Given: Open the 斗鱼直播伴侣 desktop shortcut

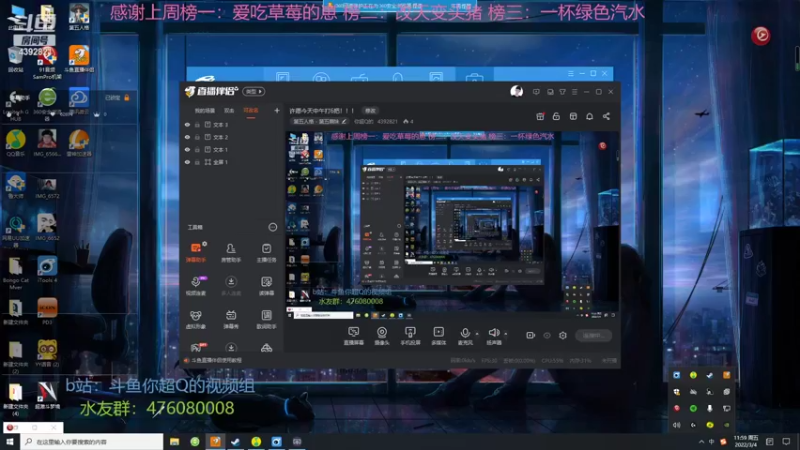Looking at the screenshot, I should (79, 58).
